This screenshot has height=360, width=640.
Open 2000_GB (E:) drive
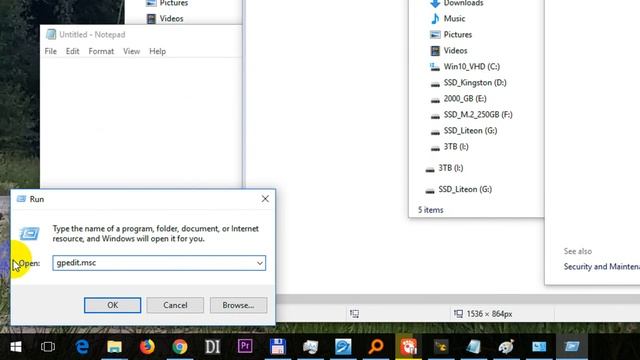click(465, 98)
